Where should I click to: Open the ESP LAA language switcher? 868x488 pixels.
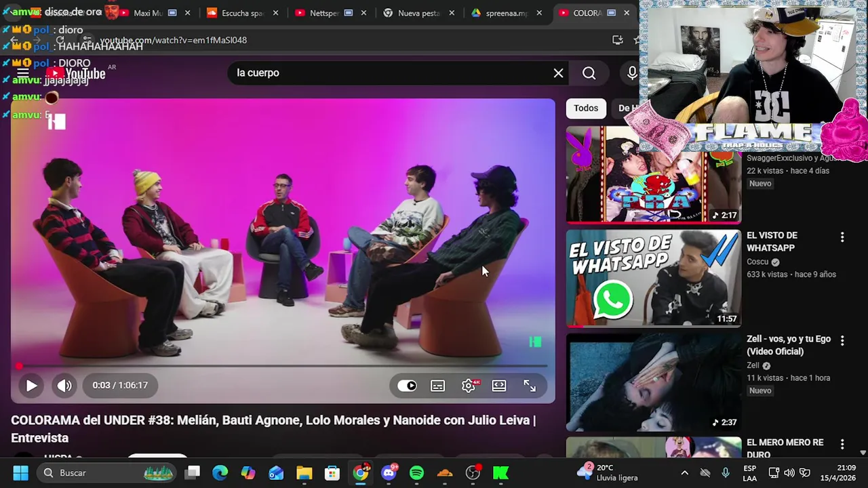pyautogui.click(x=749, y=472)
